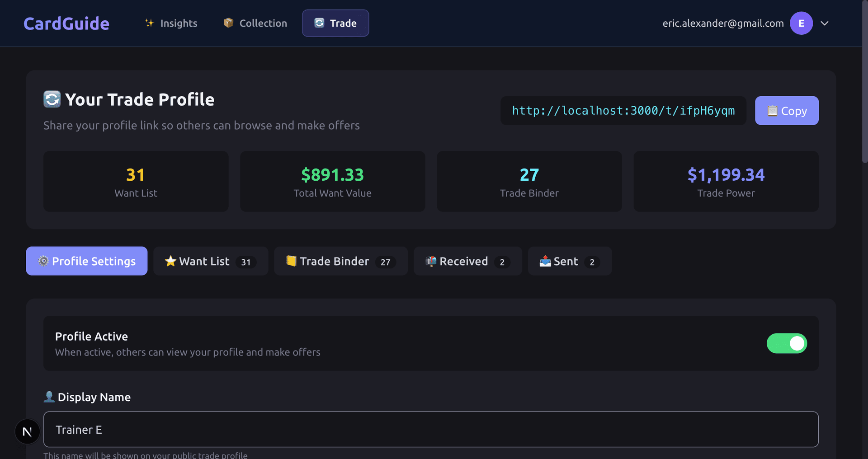Click the gear icon on Profile Settings
The image size is (868, 459).
pos(43,261)
